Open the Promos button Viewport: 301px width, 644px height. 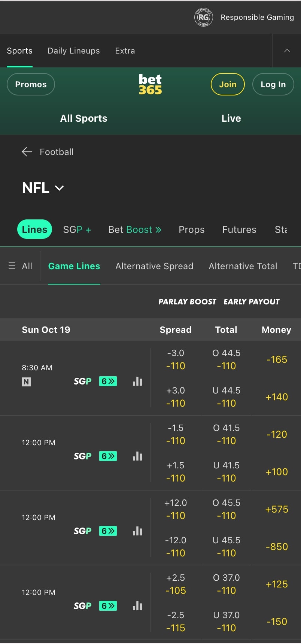pos(31,84)
